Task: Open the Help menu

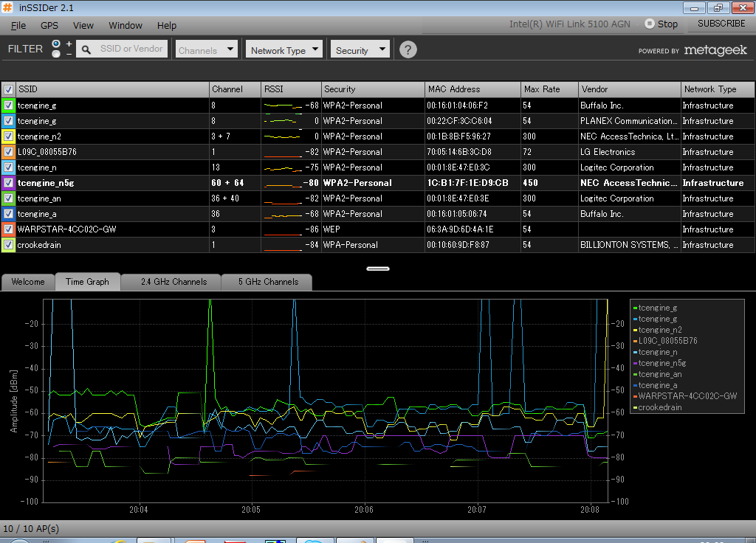Action: tap(167, 26)
